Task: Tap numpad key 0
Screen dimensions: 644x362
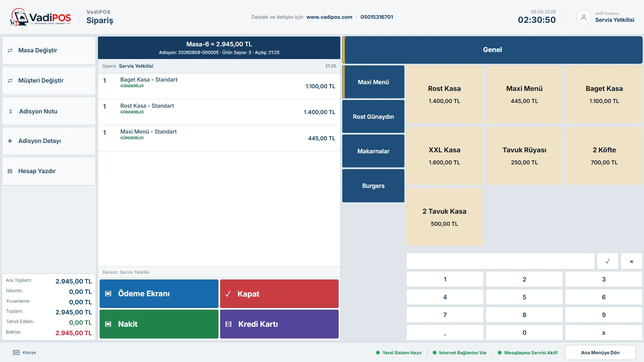Action: click(x=524, y=332)
